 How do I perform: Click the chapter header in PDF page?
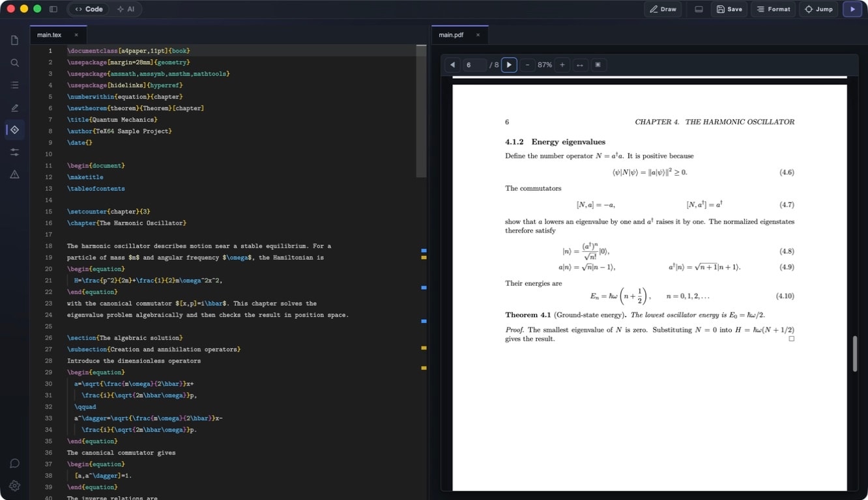[x=714, y=122]
